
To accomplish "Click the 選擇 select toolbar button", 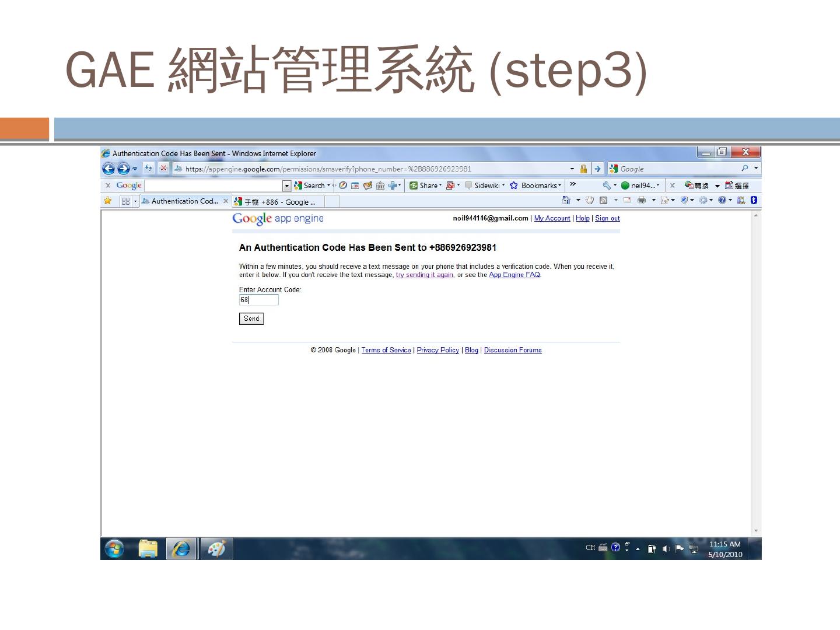I will (x=737, y=185).
